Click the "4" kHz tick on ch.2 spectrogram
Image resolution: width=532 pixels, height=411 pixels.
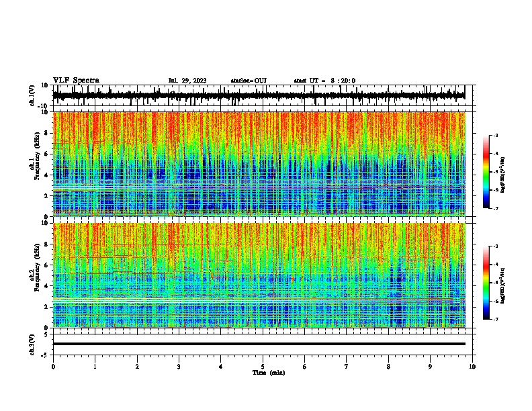click(x=46, y=286)
